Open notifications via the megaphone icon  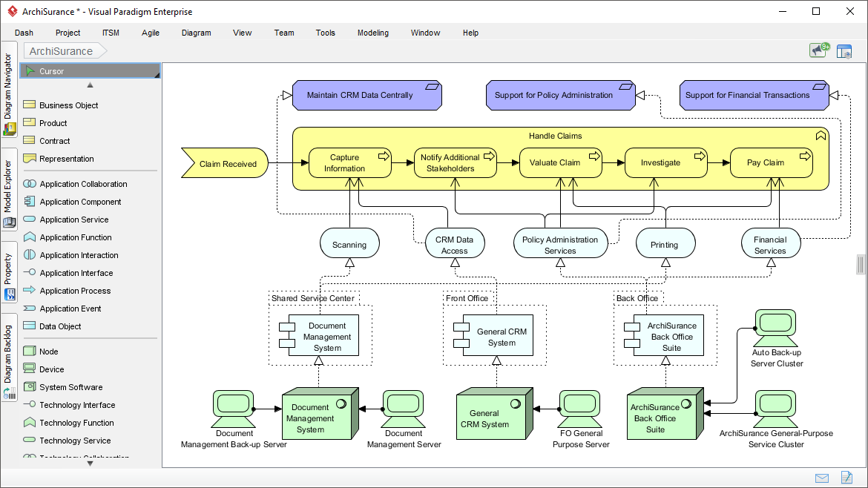pyautogui.click(x=818, y=50)
